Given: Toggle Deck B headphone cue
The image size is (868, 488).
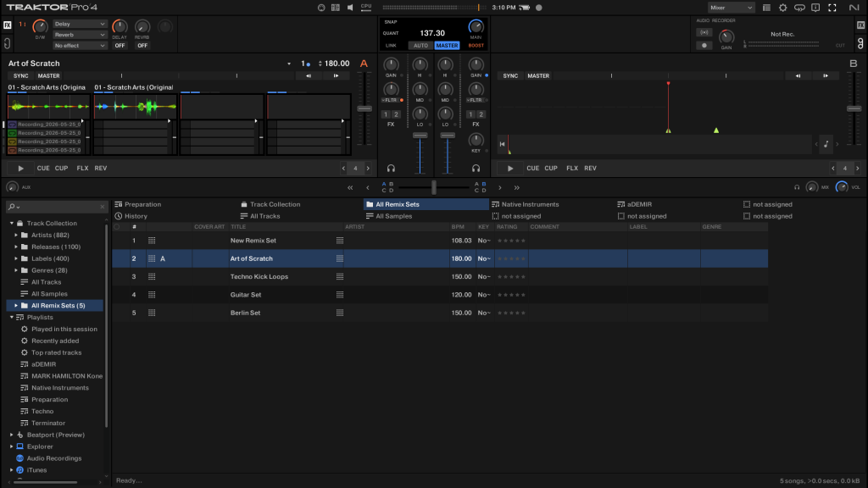Looking at the screenshot, I should click(476, 169).
